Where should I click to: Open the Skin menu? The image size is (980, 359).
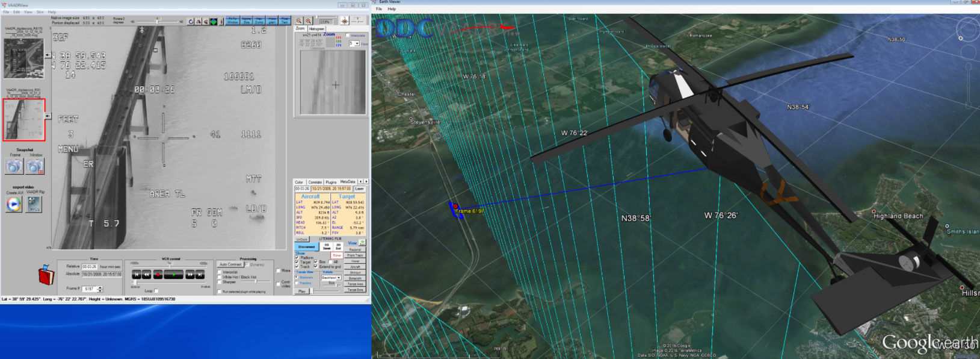coord(40,12)
